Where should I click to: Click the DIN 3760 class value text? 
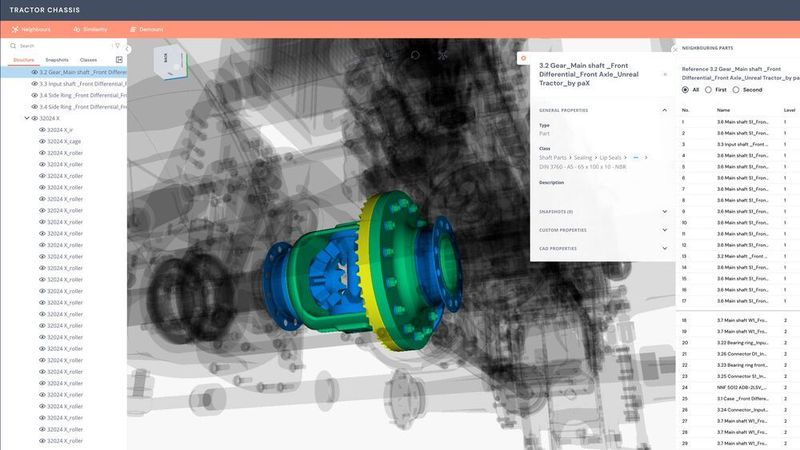583,167
